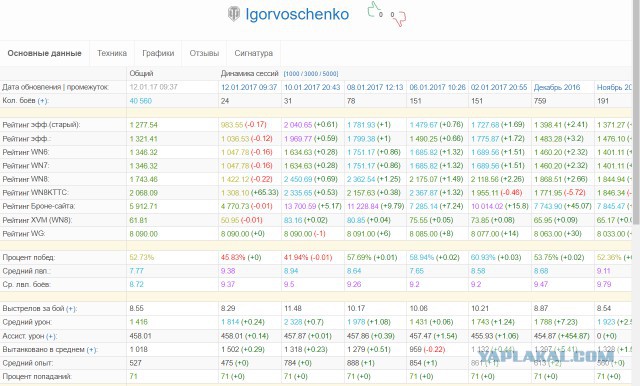Open the Igorvoschenko player name link
Image resolution: width=640 pixels, height=386 pixels.
[x=297, y=14]
